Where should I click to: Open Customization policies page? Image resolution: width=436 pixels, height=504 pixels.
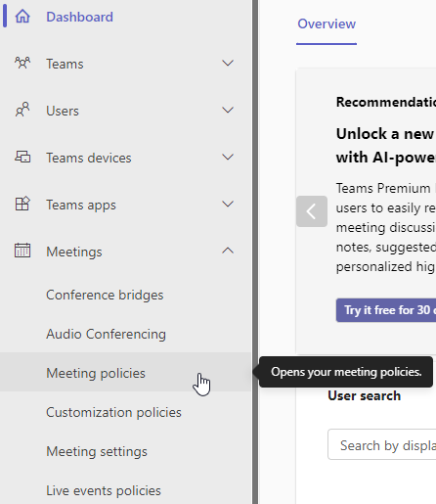pos(113,412)
